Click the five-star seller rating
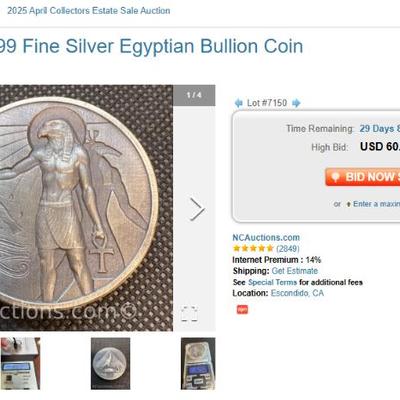This screenshot has height=400, width=400. [x=253, y=248]
